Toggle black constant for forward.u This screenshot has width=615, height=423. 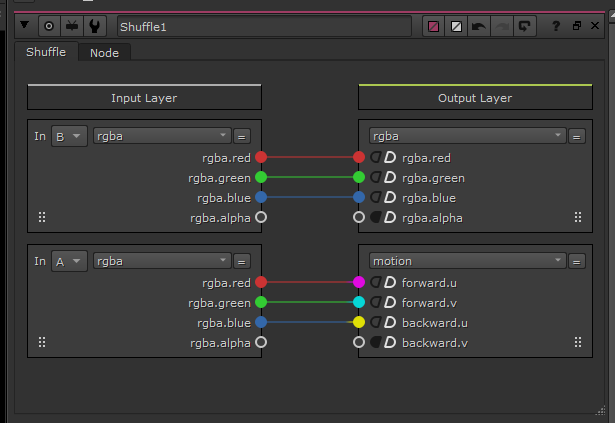[x=376, y=283]
